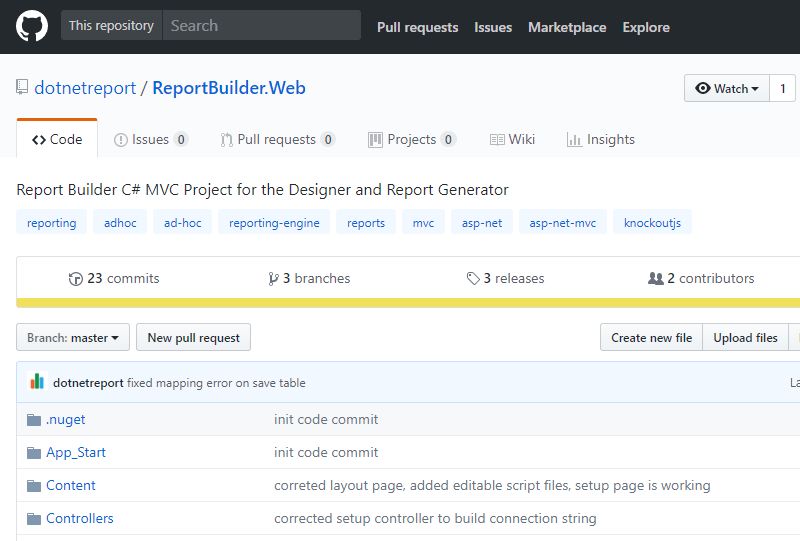This screenshot has height=541, width=800.
Task: Focus the Search input field
Action: coord(261,26)
